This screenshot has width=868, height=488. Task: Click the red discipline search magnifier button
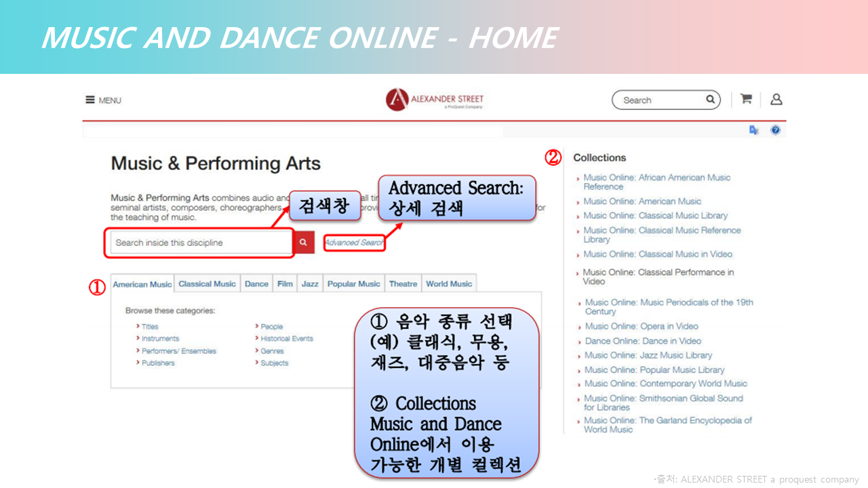(x=303, y=243)
